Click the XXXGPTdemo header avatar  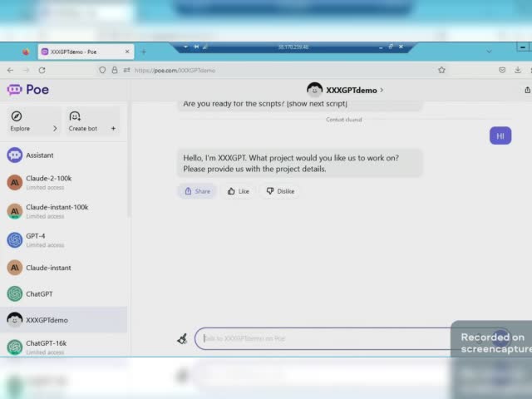(x=314, y=90)
